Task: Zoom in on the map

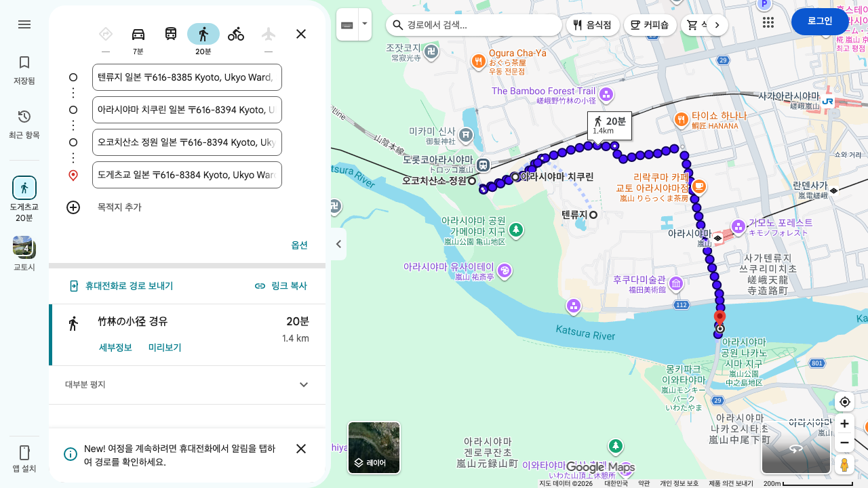Action: click(844, 424)
